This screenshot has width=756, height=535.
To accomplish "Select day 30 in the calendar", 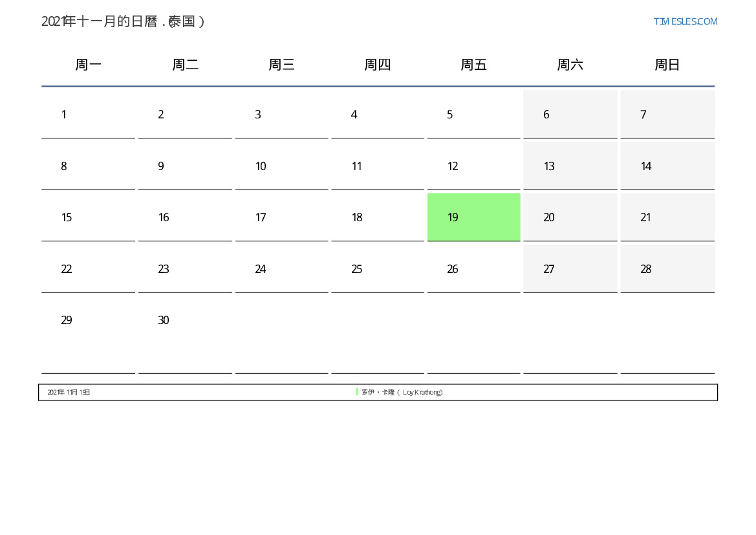I will (185, 335).
